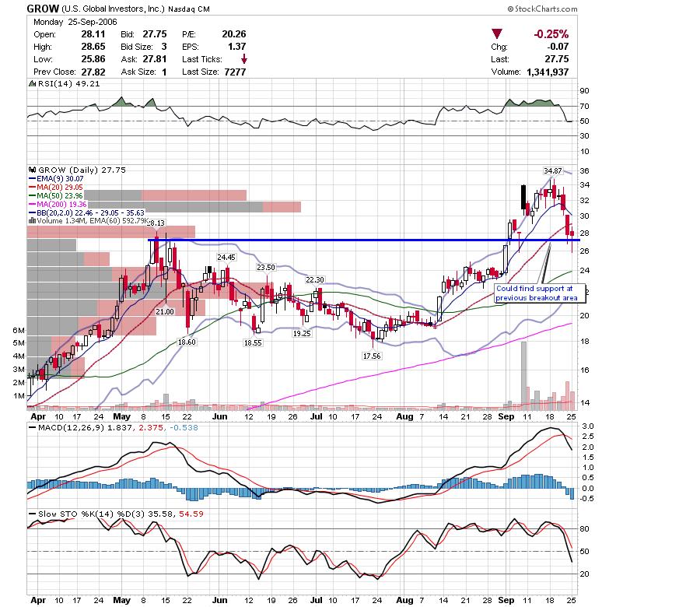This screenshot has width=700, height=607.
Task: Click the RSI(14) indicator legend icon
Action: coord(32,83)
